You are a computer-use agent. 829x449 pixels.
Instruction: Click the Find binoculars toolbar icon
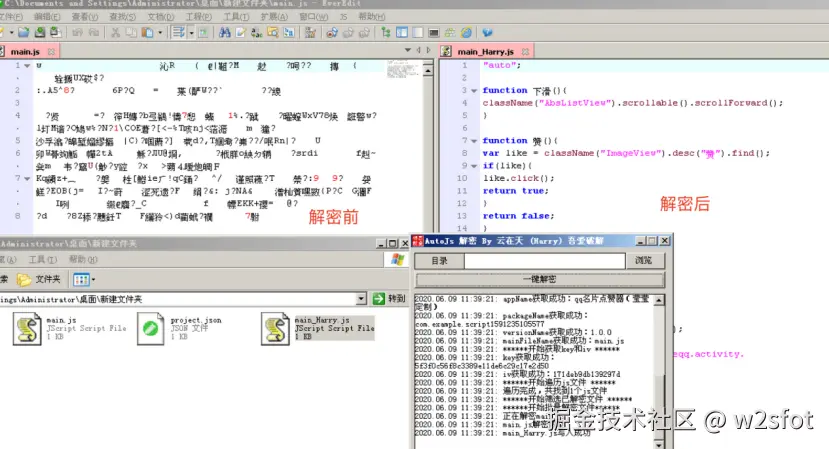[x=225, y=33]
